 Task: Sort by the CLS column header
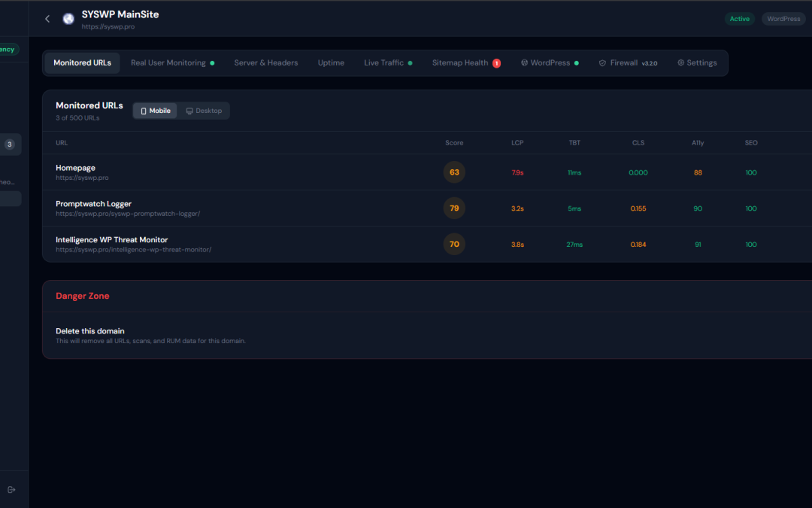click(638, 143)
